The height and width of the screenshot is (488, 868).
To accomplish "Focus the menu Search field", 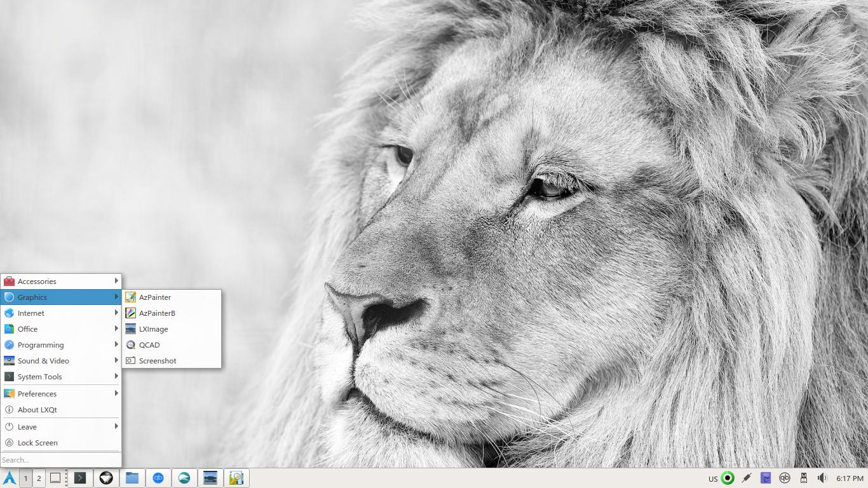I will pos(61,460).
